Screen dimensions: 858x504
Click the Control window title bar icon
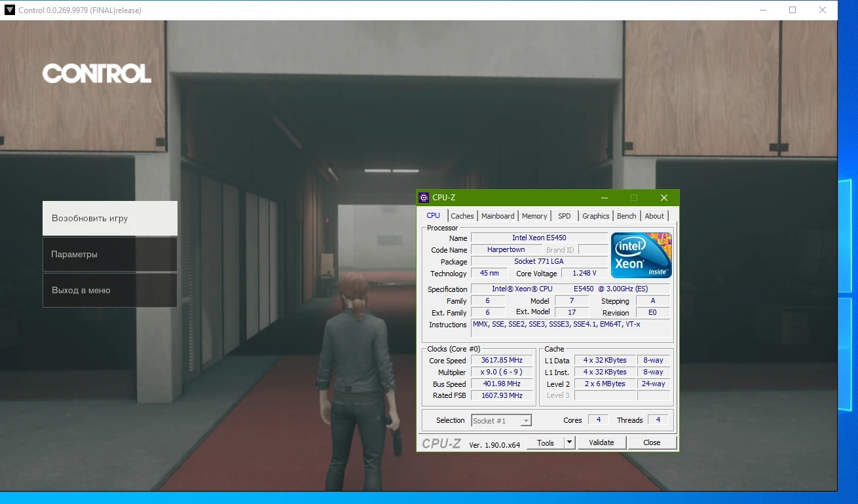click(9, 10)
